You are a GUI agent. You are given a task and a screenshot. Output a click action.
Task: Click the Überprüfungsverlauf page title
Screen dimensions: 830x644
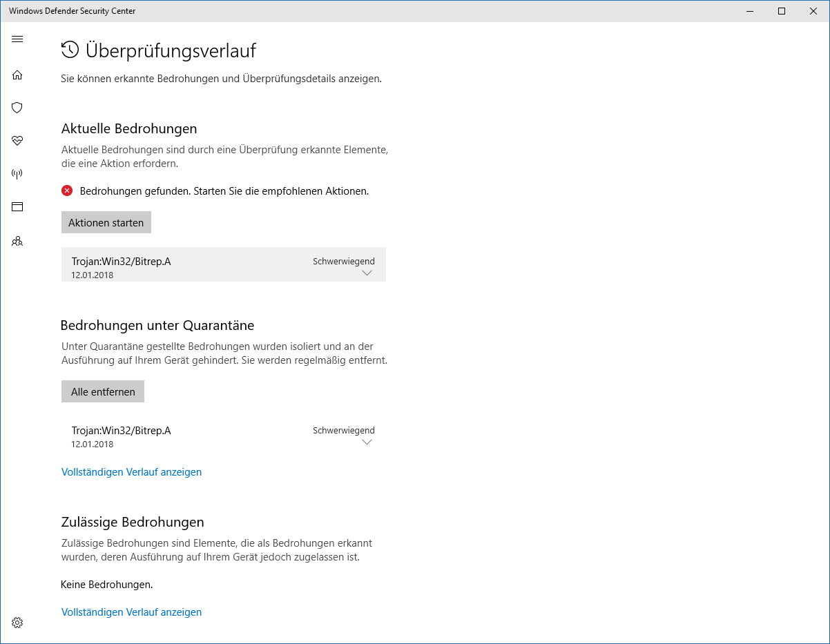pyautogui.click(x=171, y=50)
